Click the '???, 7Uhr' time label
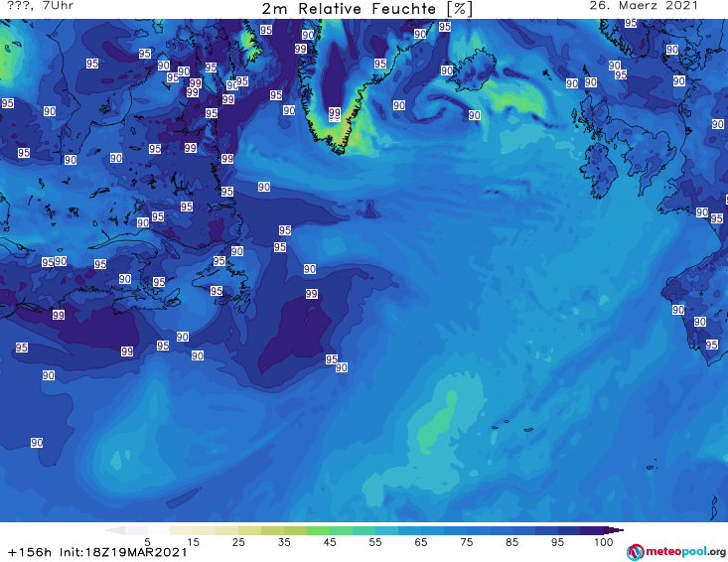The height and width of the screenshot is (562, 728). tap(40, 6)
